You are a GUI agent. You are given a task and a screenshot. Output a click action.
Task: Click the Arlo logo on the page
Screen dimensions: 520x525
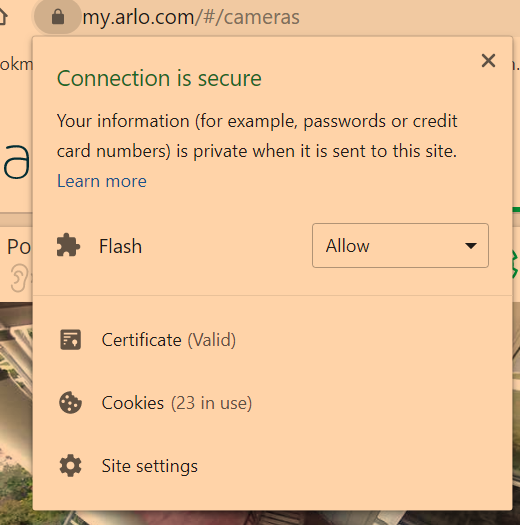click(16, 163)
